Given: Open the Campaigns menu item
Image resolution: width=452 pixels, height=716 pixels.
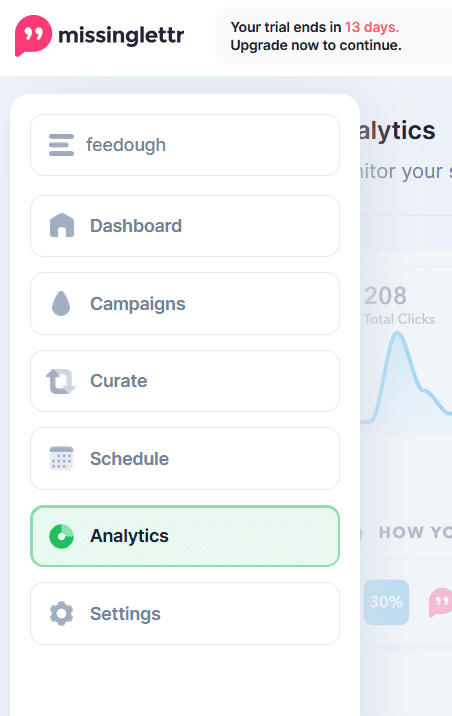Looking at the screenshot, I should tap(185, 304).
